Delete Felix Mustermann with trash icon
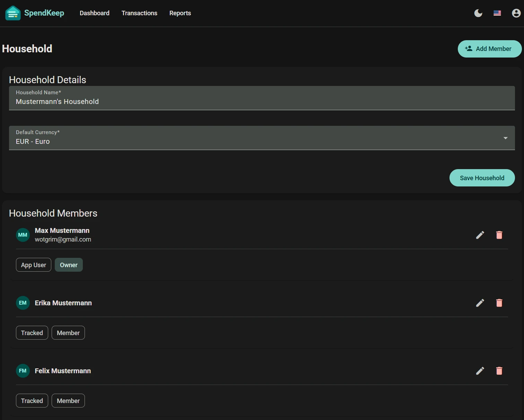The image size is (524, 420). pos(499,371)
